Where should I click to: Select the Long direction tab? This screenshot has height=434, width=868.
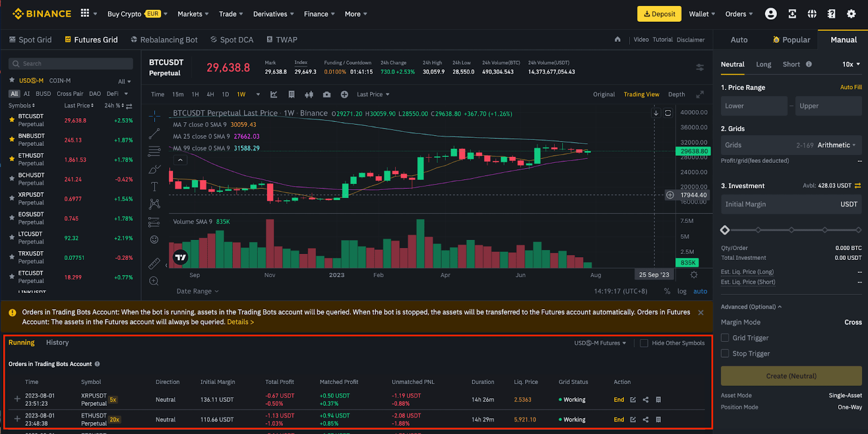[763, 64]
